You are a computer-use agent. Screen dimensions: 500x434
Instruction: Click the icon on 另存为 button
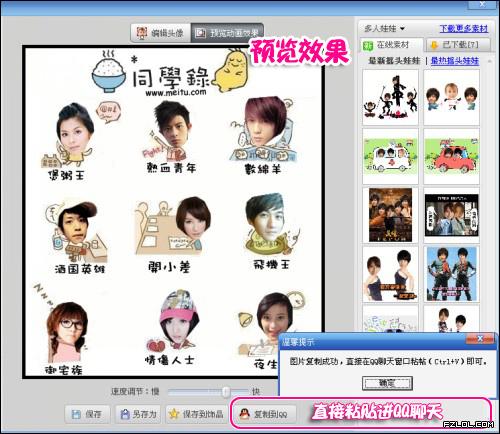point(125,414)
